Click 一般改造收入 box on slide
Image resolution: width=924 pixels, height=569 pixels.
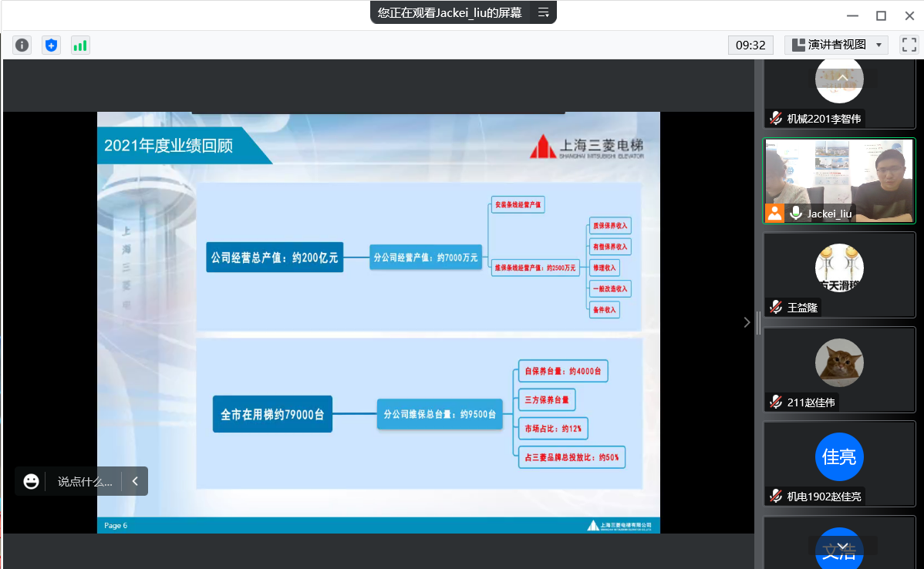[x=610, y=288]
